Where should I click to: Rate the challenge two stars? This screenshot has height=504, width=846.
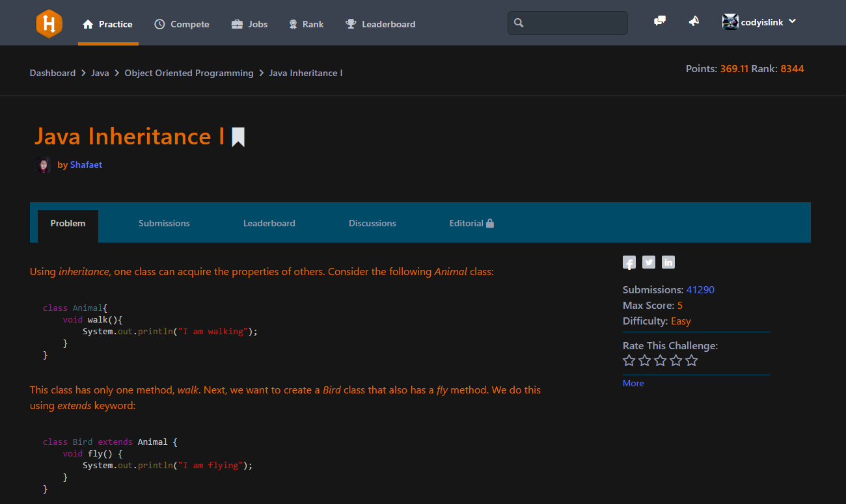[x=644, y=360]
